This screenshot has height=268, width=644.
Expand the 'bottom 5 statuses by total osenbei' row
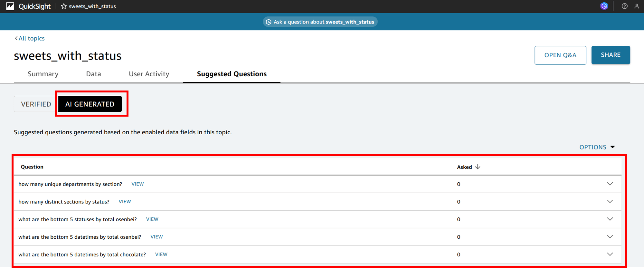[x=610, y=219]
